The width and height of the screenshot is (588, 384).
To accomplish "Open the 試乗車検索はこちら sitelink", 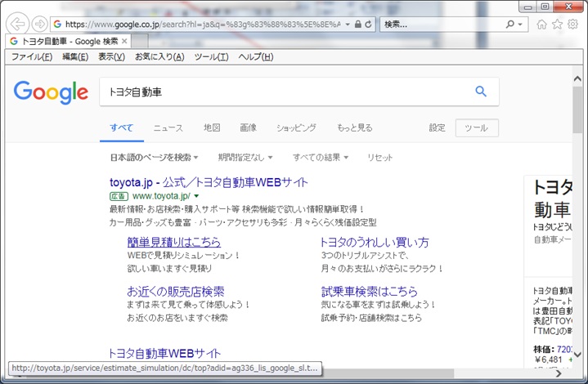I will (x=370, y=292).
